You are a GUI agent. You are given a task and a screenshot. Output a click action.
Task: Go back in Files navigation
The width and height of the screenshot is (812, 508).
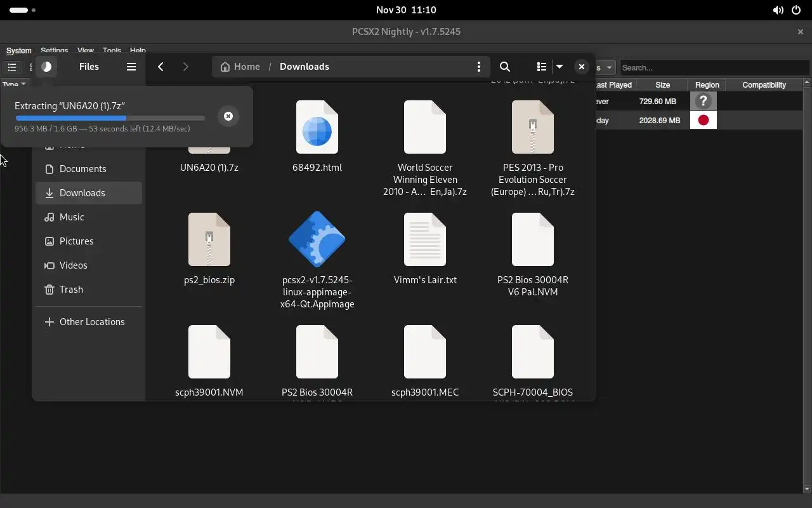161,67
